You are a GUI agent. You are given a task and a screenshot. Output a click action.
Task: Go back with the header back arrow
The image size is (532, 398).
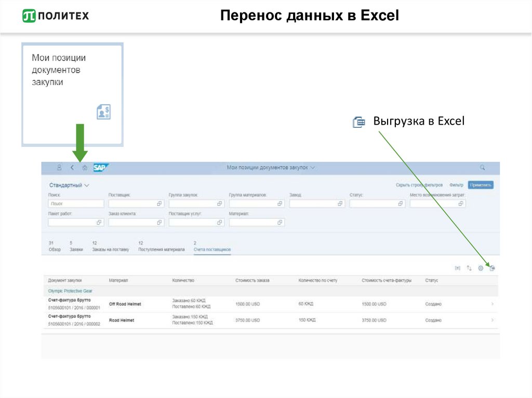coord(72,168)
